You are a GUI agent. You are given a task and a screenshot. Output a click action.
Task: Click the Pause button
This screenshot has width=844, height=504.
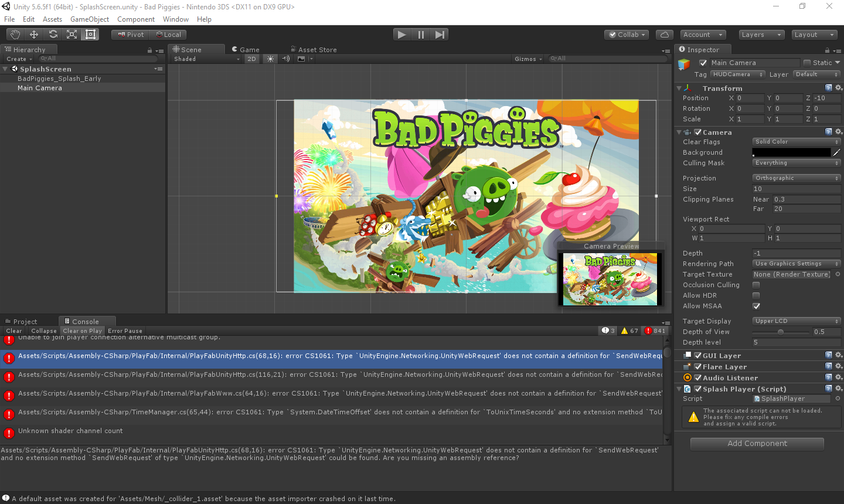pos(421,35)
